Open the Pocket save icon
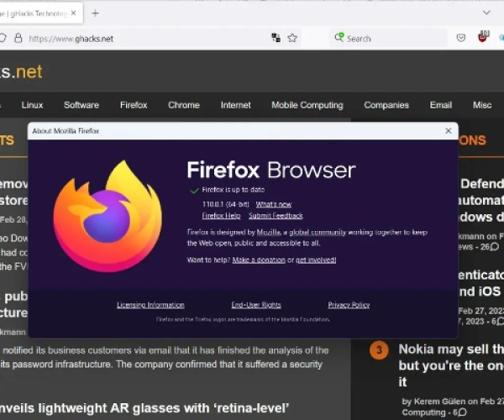Screen dimensions: 504x420 [461, 38]
